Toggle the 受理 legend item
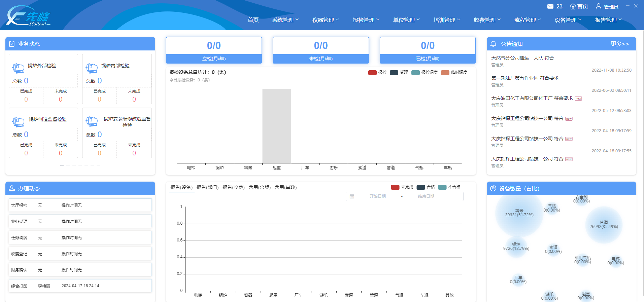Image resolution: width=644 pixels, height=302 pixels. click(x=399, y=72)
